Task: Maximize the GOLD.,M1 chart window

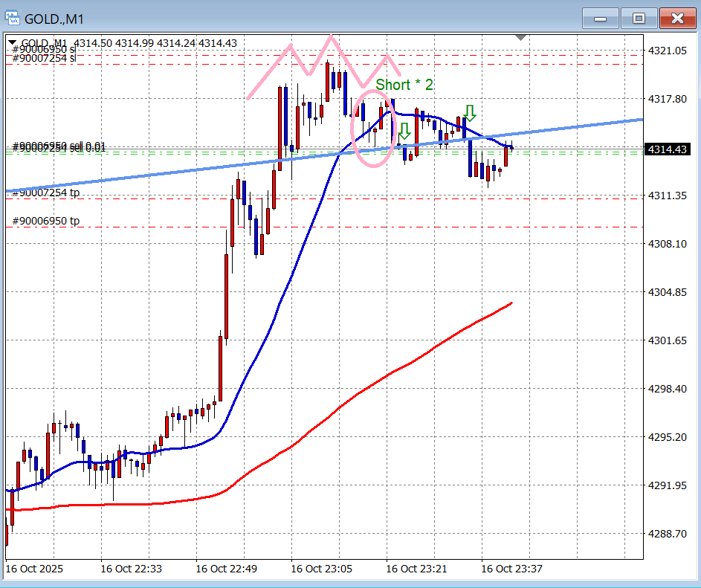Action: point(638,19)
